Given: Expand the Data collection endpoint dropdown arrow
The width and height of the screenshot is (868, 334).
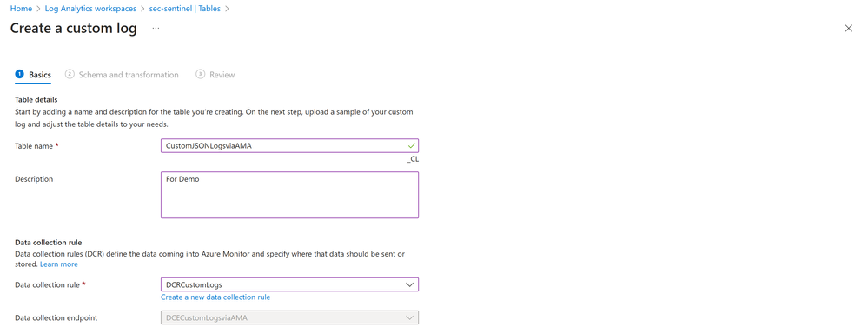Looking at the screenshot, I should 409,318.
